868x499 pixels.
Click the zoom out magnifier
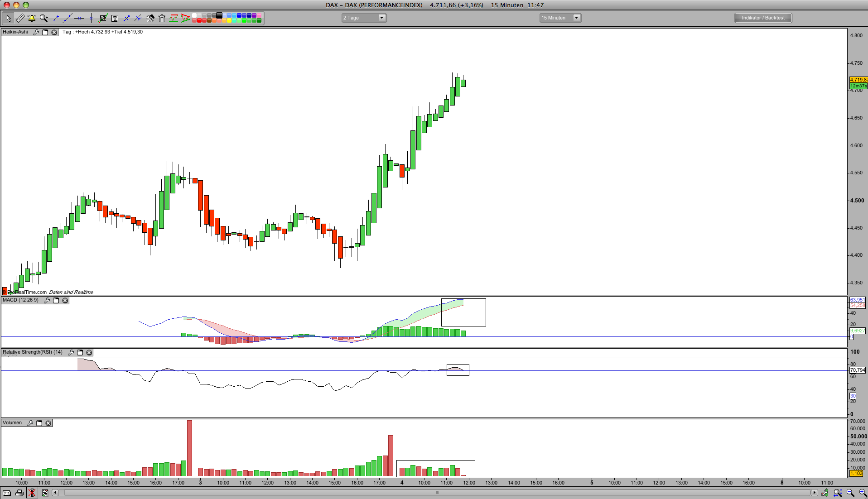[x=850, y=493]
